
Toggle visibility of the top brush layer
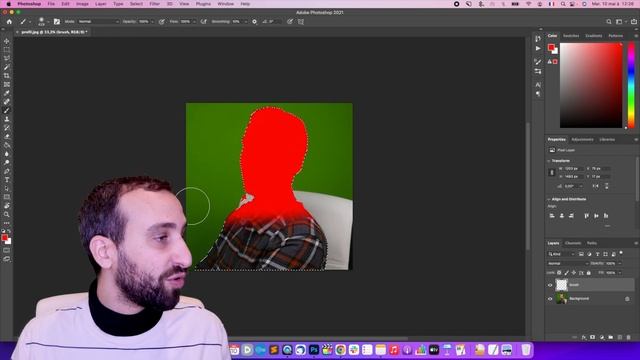point(550,285)
